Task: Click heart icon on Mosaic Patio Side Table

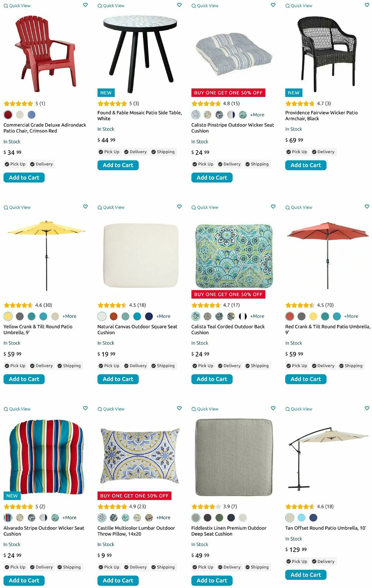Action: point(179,5)
